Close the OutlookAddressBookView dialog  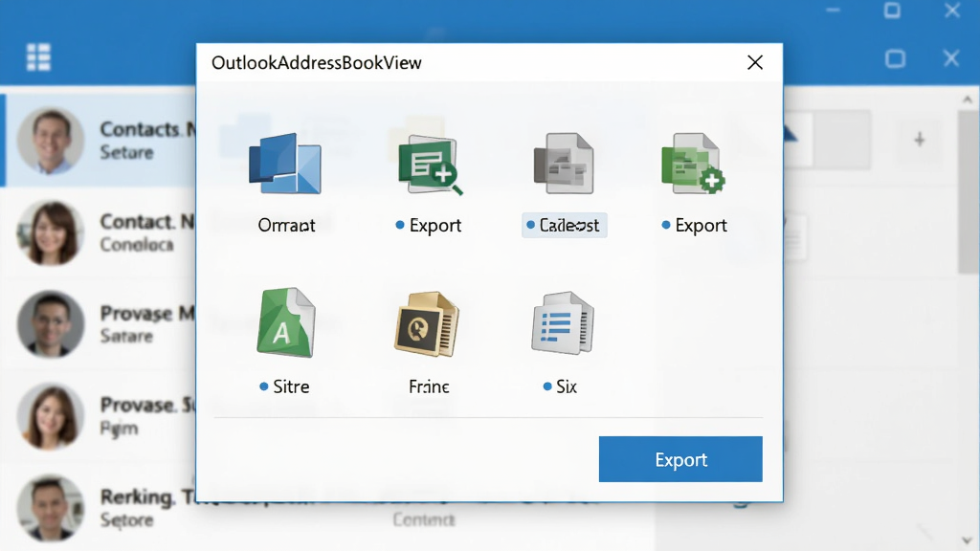click(x=755, y=62)
